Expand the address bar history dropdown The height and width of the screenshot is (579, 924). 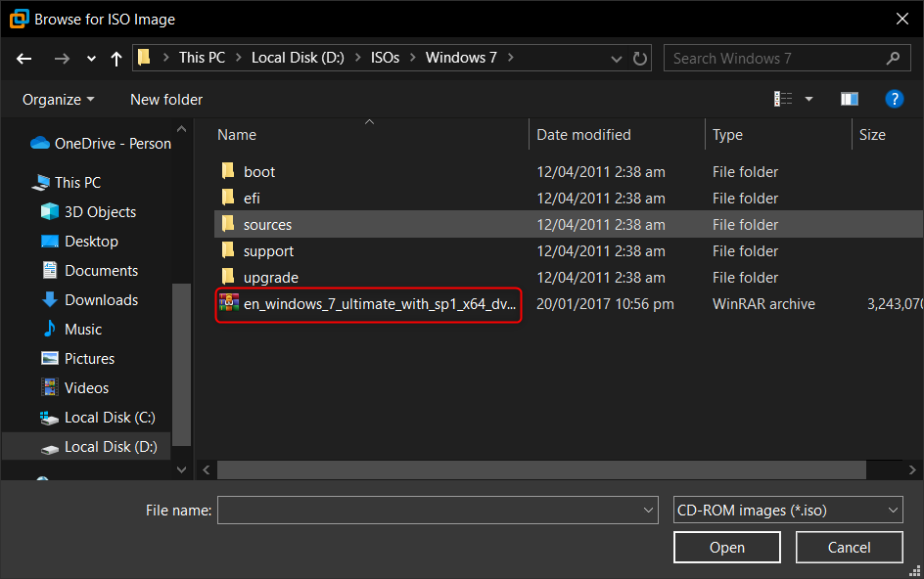click(617, 59)
